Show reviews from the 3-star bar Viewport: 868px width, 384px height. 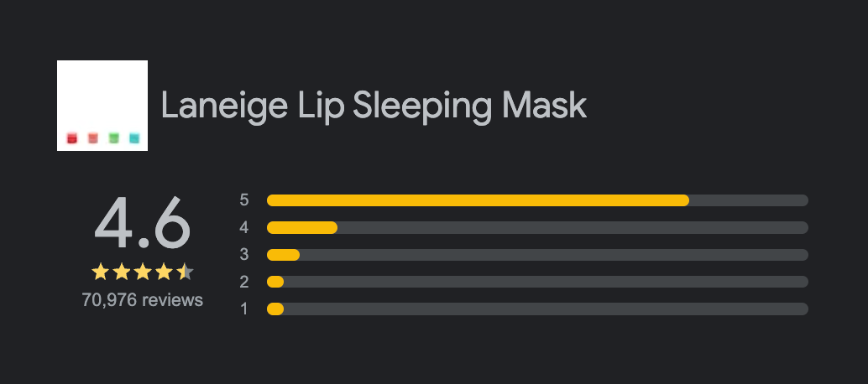(x=537, y=255)
